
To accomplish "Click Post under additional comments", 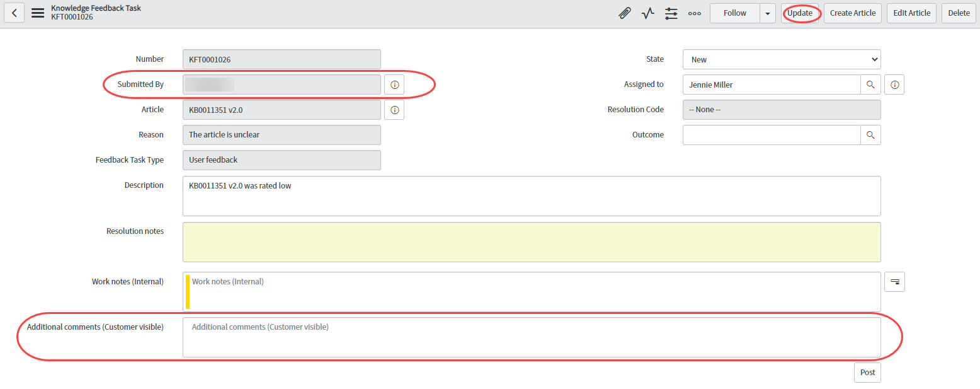I will [x=867, y=373].
